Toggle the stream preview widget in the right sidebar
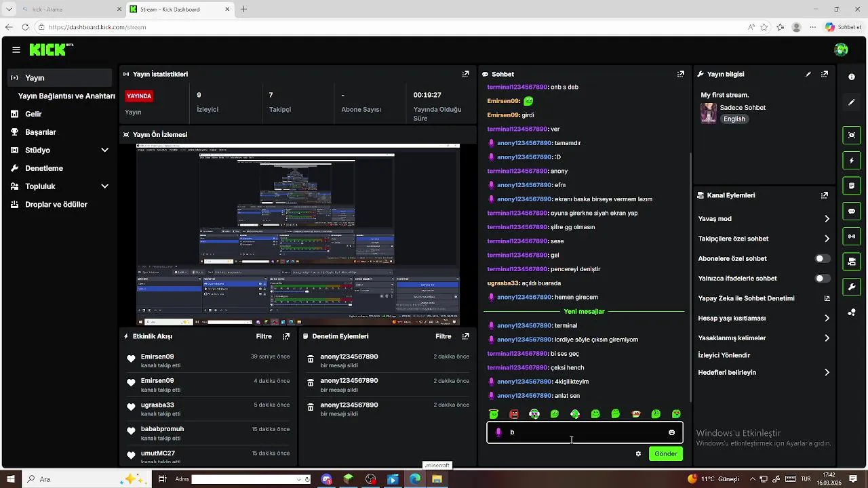The height and width of the screenshot is (488, 868). tap(852, 135)
